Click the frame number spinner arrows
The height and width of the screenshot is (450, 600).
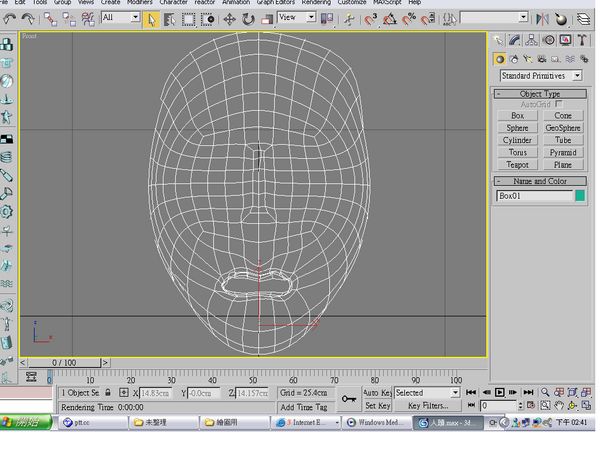pyautogui.click(x=520, y=405)
